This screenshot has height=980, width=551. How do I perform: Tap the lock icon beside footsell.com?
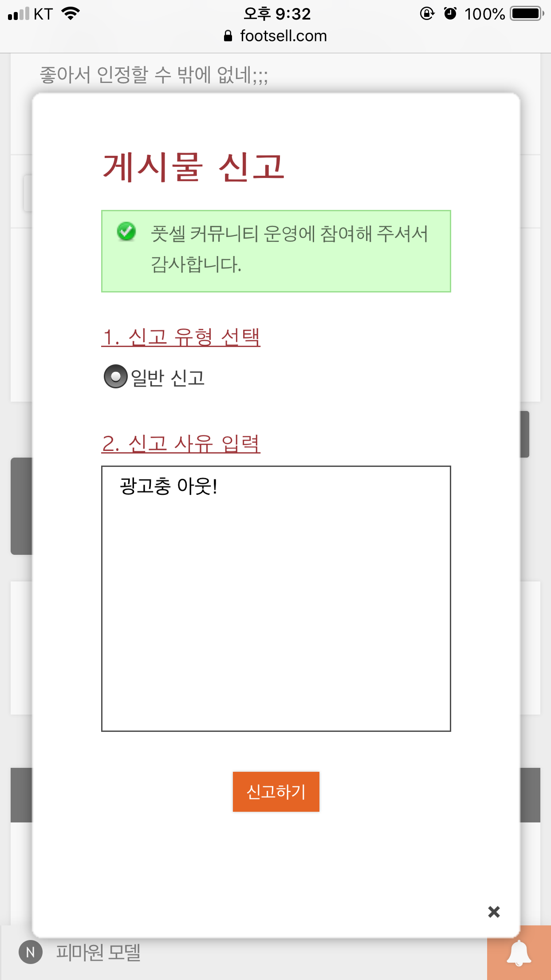(x=228, y=36)
